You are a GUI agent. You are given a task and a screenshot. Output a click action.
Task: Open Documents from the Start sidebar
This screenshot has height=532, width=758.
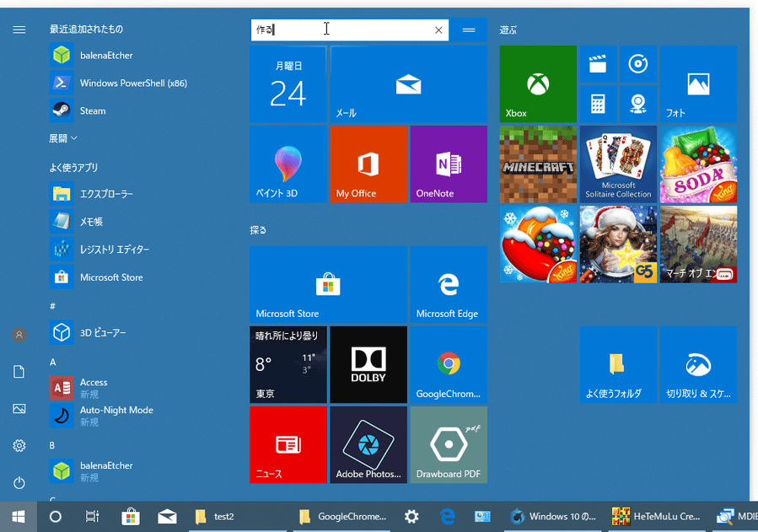pyautogui.click(x=19, y=372)
